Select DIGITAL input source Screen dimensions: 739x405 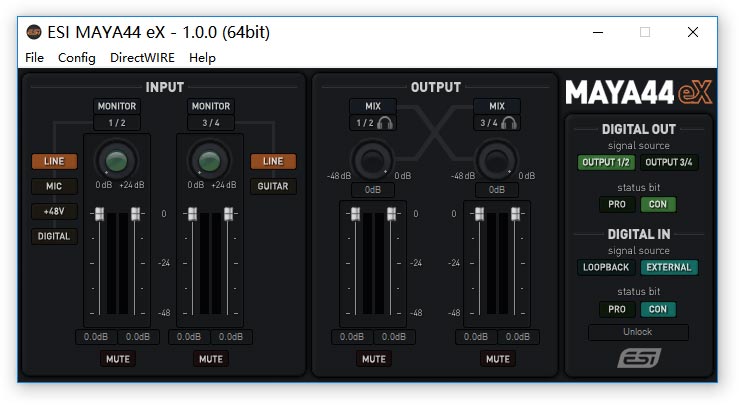click(54, 236)
